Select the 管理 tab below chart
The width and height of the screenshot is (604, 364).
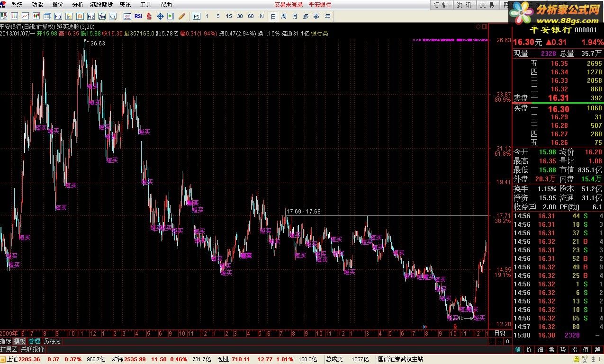click(x=34, y=341)
